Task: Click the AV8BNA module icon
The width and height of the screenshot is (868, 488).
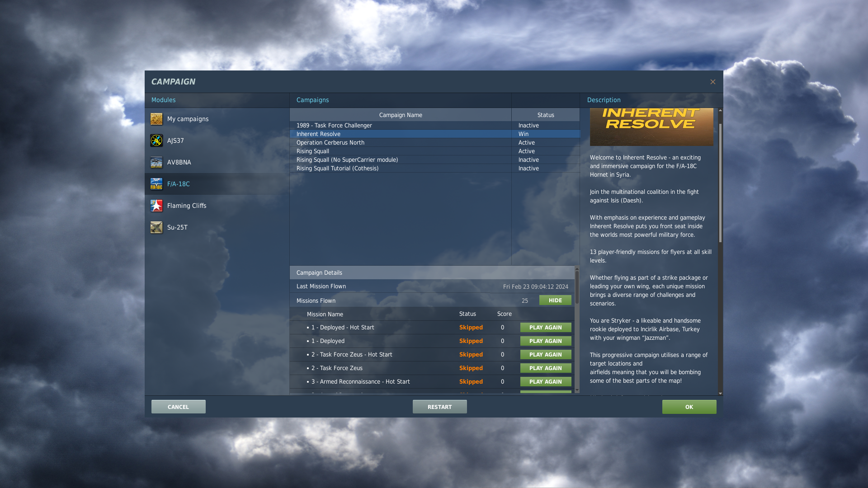Action: coord(156,162)
